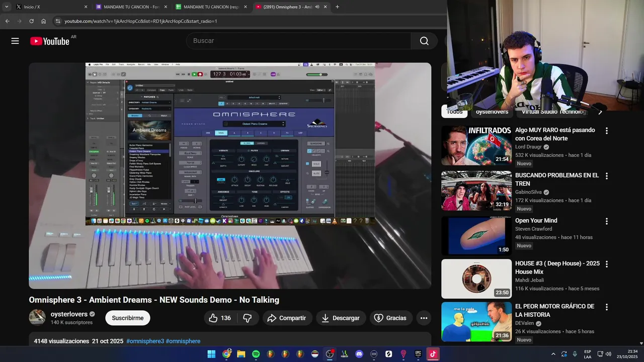Screen dimensions: 644x362
Task: Open more options for Open Your Mind video
Action: [606, 221]
